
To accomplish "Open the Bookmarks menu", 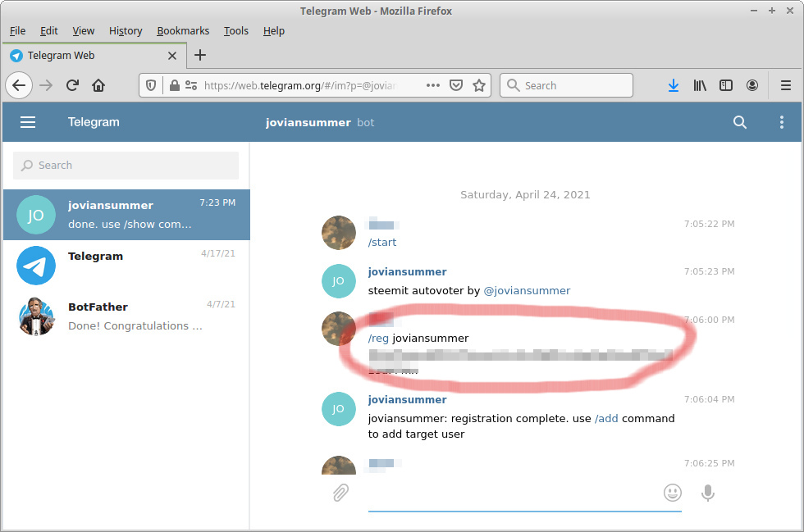I will click(183, 31).
